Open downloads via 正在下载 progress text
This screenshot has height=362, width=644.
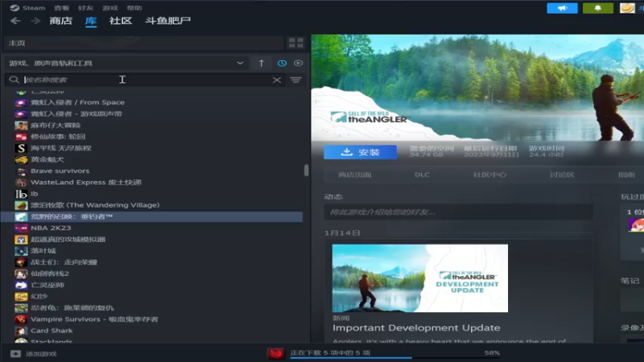pyautogui.click(x=330, y=352)
